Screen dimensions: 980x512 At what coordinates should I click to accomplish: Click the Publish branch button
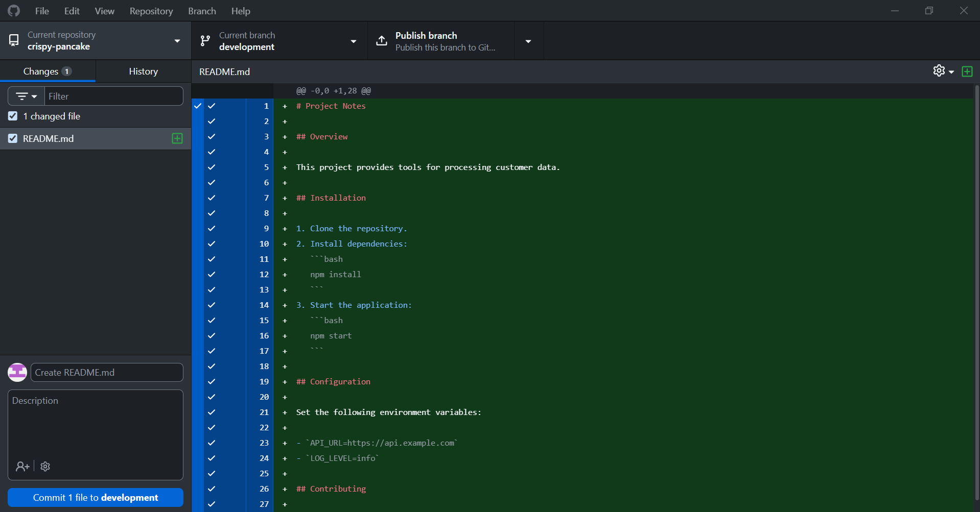click(x=441, y=41)
